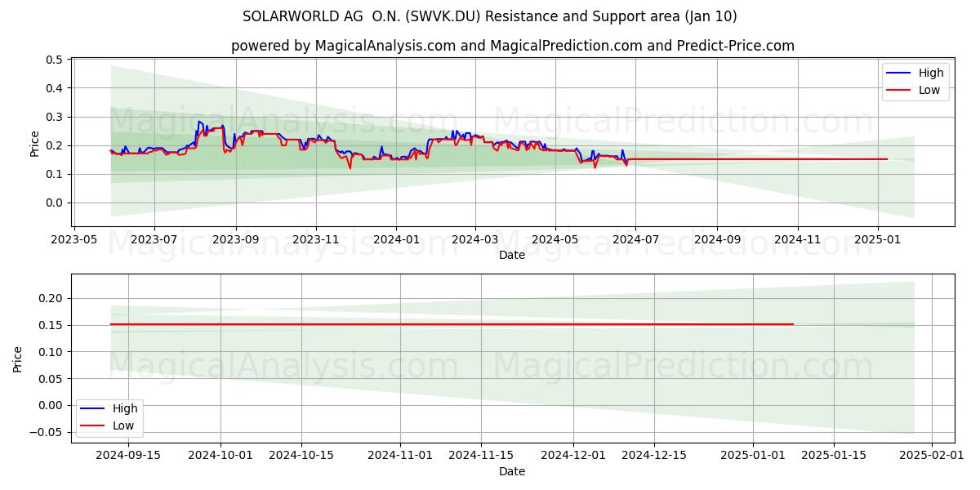Screen dimensions: 980x490
Task: Click the price peak near 2023-08 in the top chart
Action: [x=198, y=122]
